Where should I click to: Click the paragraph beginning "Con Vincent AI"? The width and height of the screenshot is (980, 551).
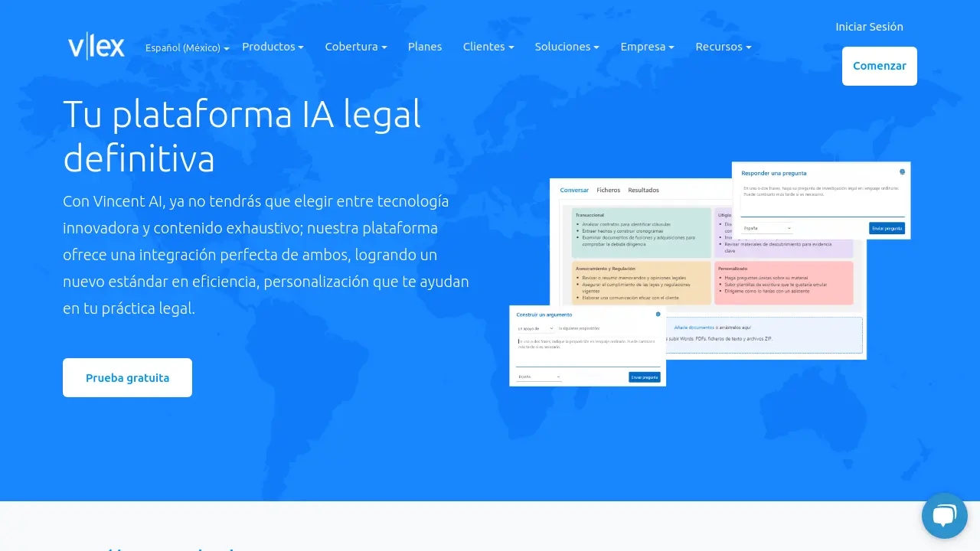click(x=266, y=255)
